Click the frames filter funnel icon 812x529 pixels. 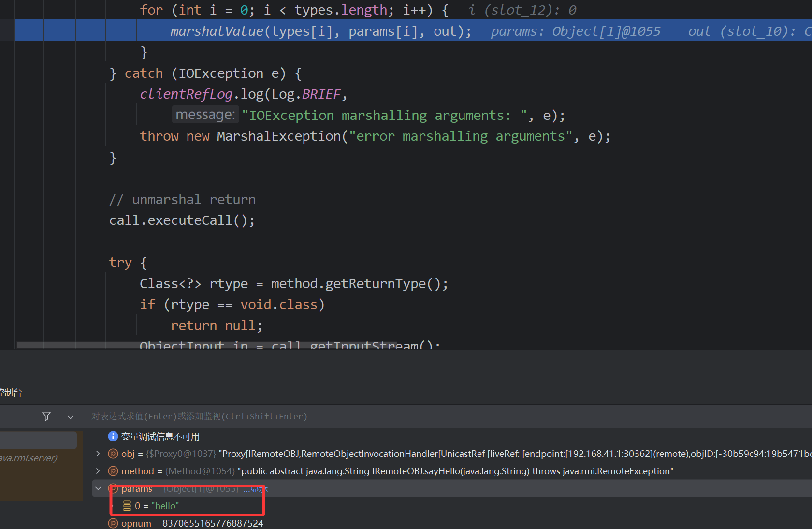tap(46, 416)
